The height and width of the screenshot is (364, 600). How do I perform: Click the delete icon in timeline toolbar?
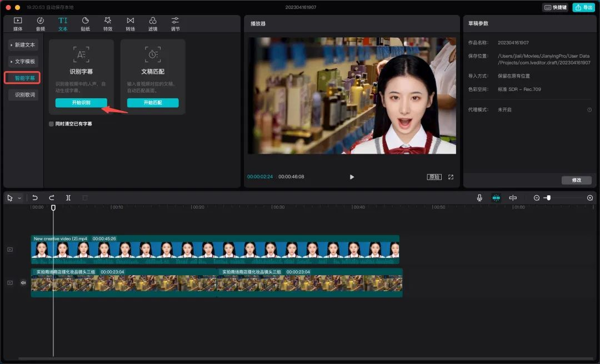pyautogui.click(x=85, y=198)
